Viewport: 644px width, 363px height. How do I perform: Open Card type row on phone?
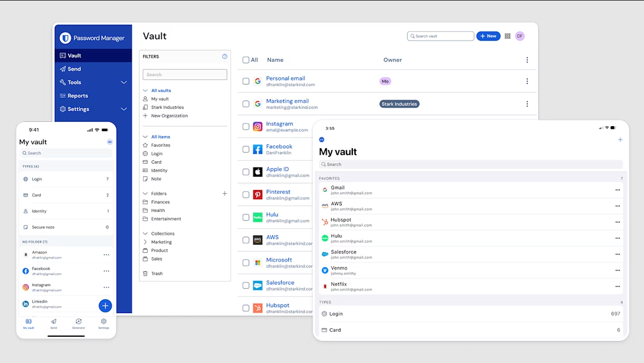[66, 195]
